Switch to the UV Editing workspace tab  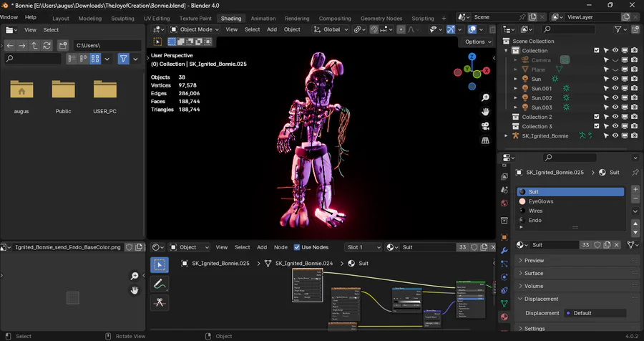pos(157,19)
